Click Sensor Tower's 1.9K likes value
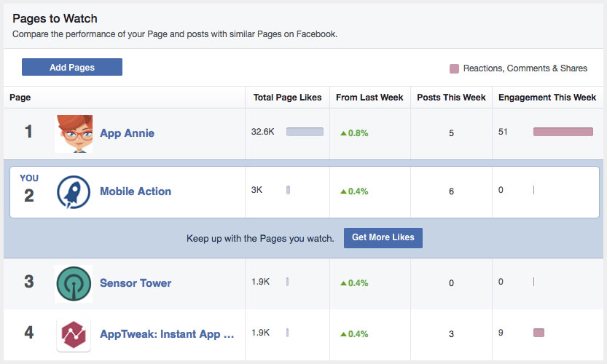Image resolution: width=607 pixels, height=364 pixels. (260, 282)
